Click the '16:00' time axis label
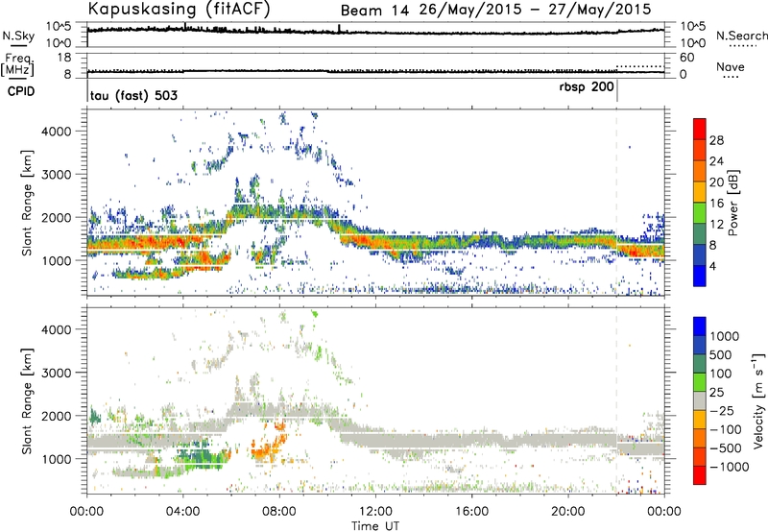Image resolution: width=768 pixels, height=532 pixels. tap(471, 512)
